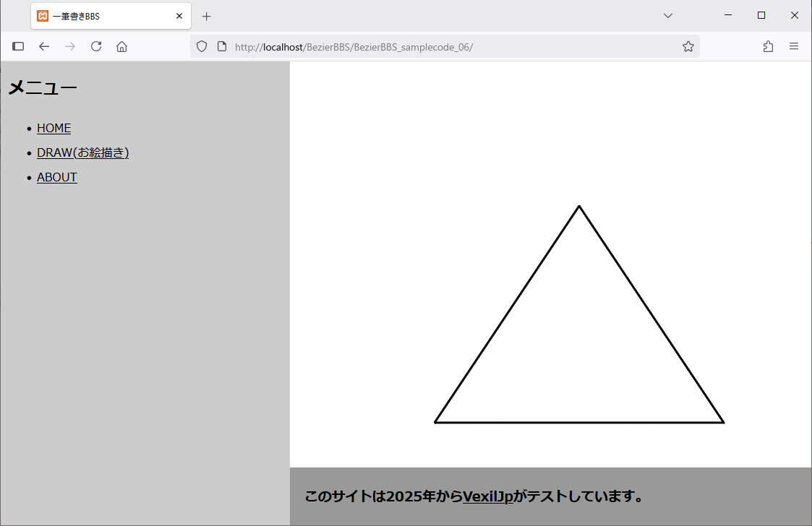Click the back navigation arrow
Image resolution: width=812 pixels, height=526 pixels.
[44, 46]
